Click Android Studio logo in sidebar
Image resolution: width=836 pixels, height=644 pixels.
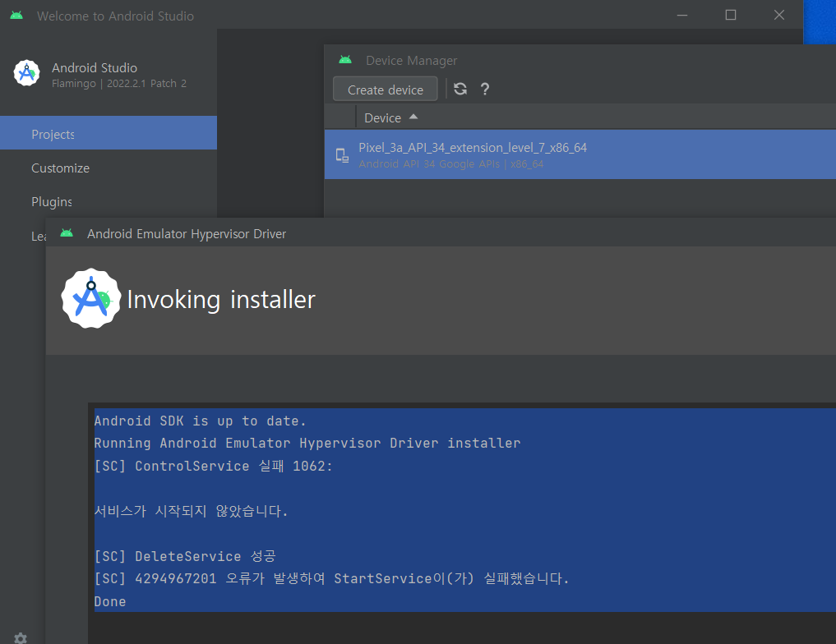[x=26, y=73]
